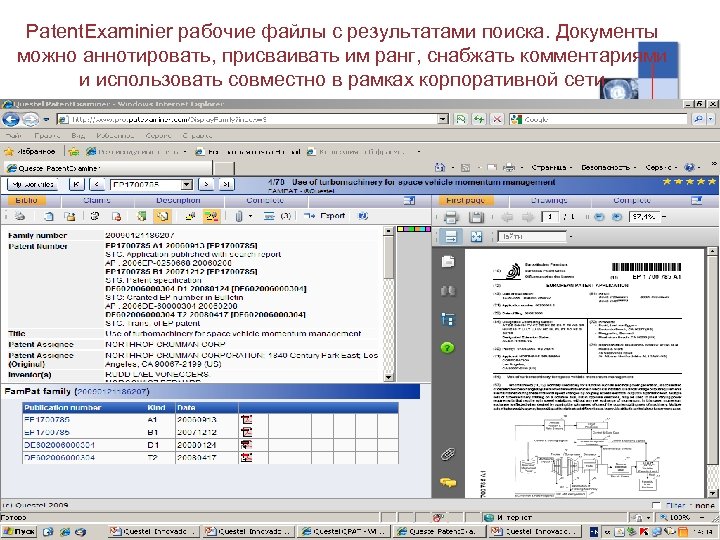The width and height of the screenshot is (720, 540).
Task: Click the Export button
Action: 325,216
